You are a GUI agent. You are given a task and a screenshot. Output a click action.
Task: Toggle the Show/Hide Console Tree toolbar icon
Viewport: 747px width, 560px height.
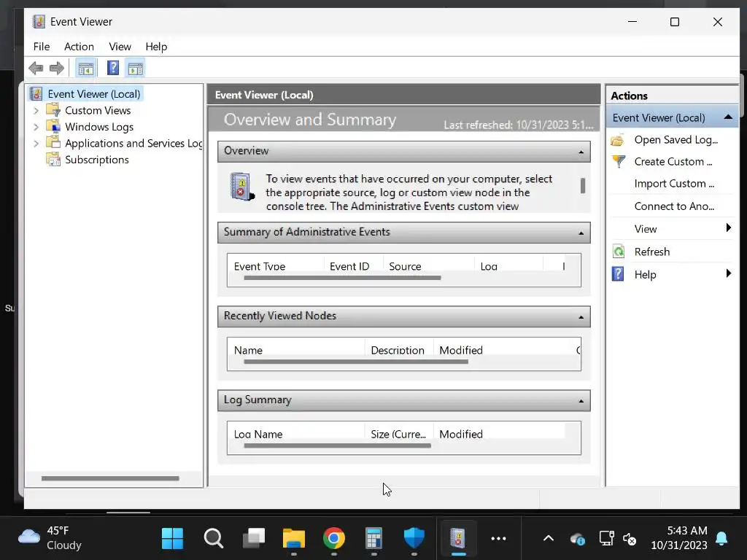86,69
